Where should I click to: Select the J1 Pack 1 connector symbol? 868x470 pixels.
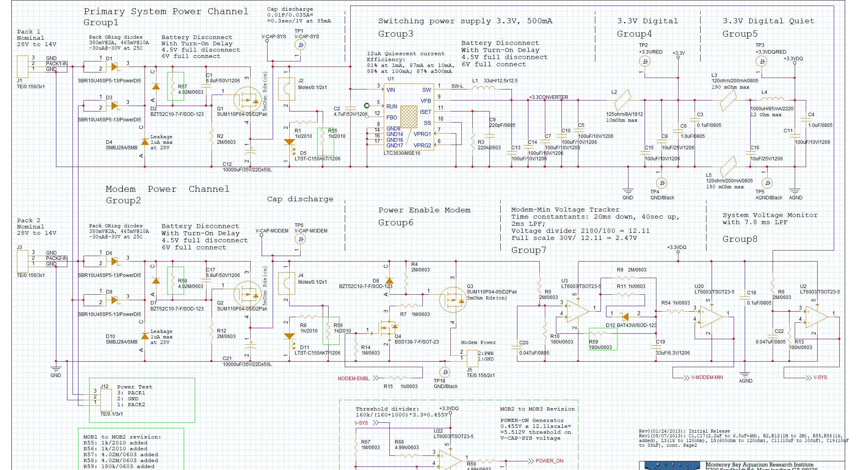(x=22, y=67)
